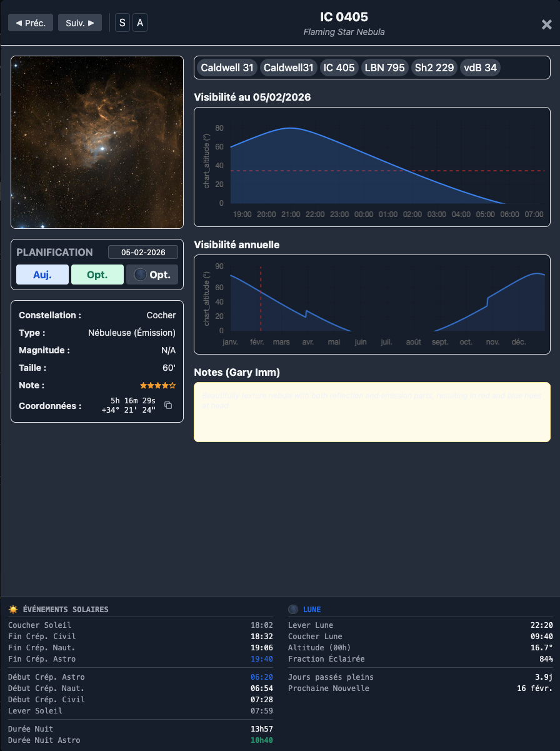Click the A toggle button
Image resolution: width=560 pixels, height=751 pixels.
click(140, 23)
